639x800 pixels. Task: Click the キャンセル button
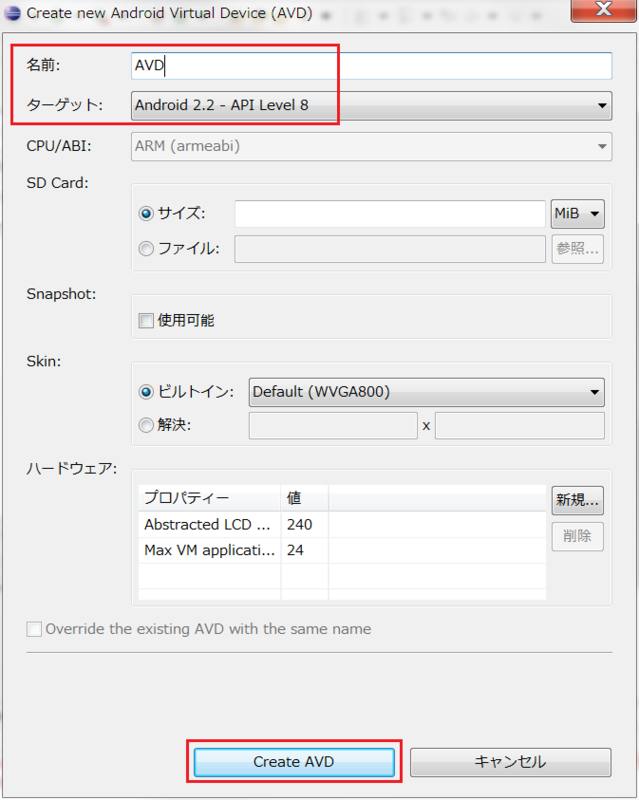coord(510,762)
